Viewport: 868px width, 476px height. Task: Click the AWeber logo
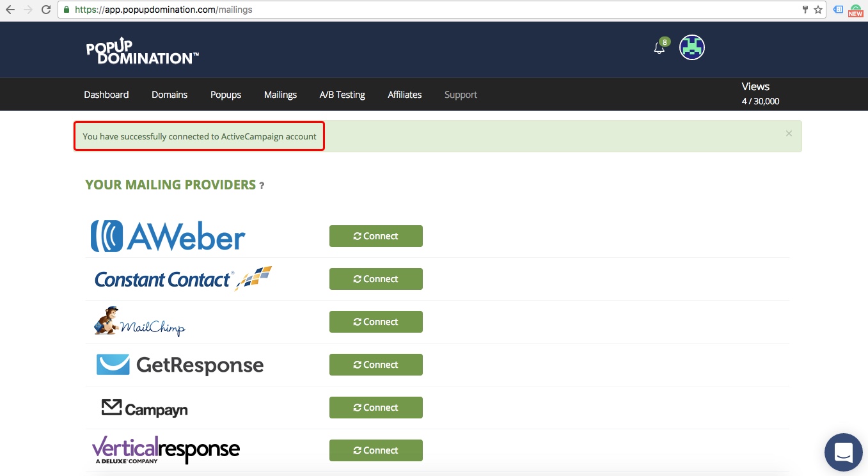tap(168, 236)
